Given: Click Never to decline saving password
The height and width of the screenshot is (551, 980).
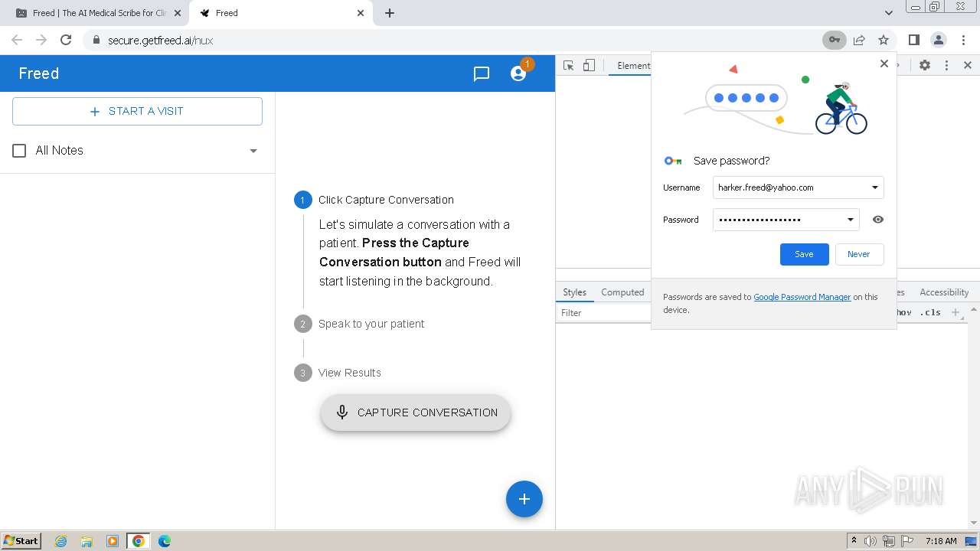Looking at the screenshot, I should pos(858,254).
